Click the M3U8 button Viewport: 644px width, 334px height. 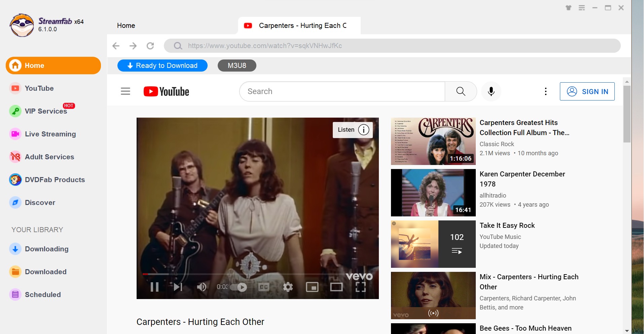tap(237, 66)
